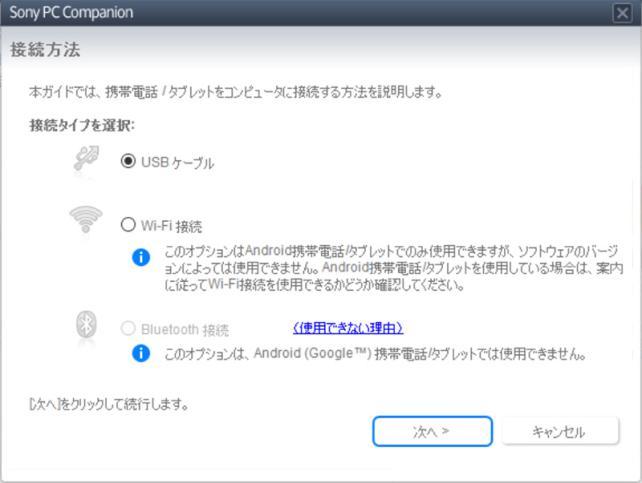Viewport: 642px width, 483px height.
Task: Click the intro text explaining the connection guide
Action: (235, 92)
